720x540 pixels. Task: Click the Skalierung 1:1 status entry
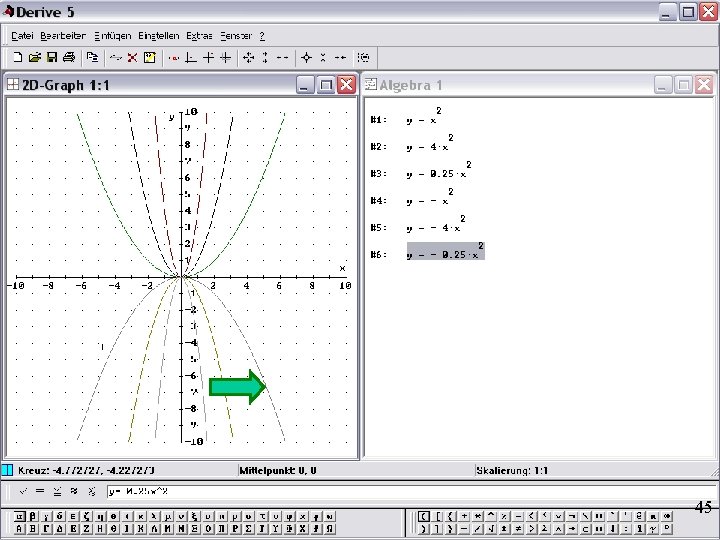point(512,470)
